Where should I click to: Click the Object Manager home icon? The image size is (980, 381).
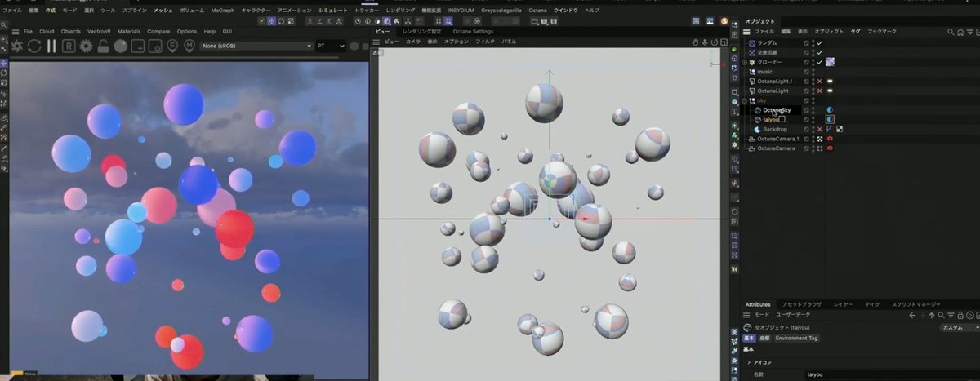pos(960,32)
